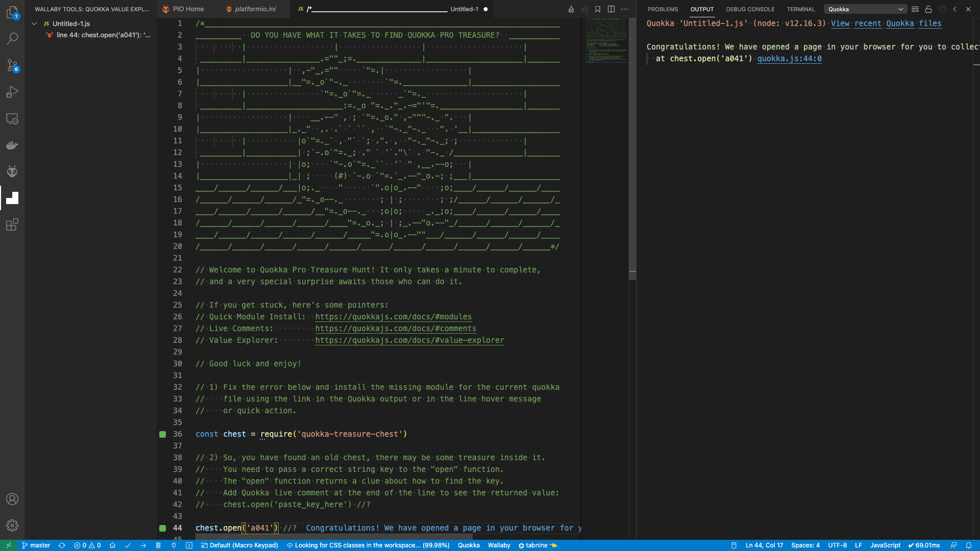Open the Debug Console tab
The width and height of the screenshot is (980, 551).
click(750, 9)
